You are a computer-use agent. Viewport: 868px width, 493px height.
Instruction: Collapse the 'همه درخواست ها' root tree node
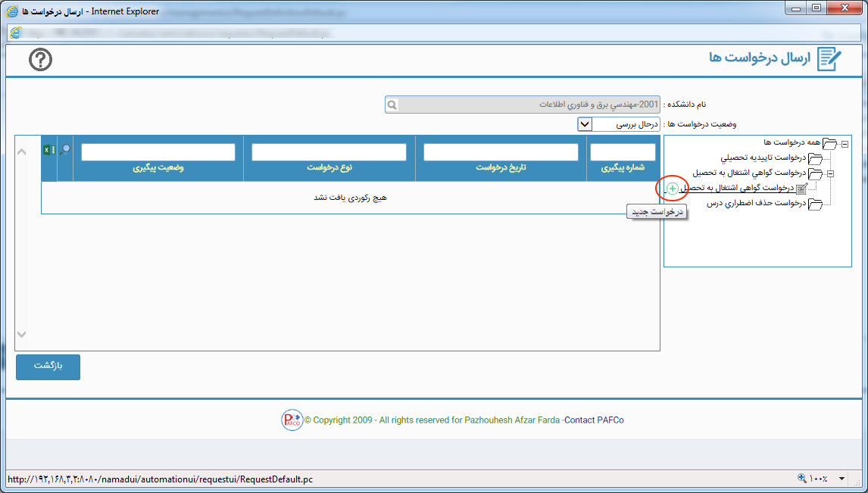[844, 143]
